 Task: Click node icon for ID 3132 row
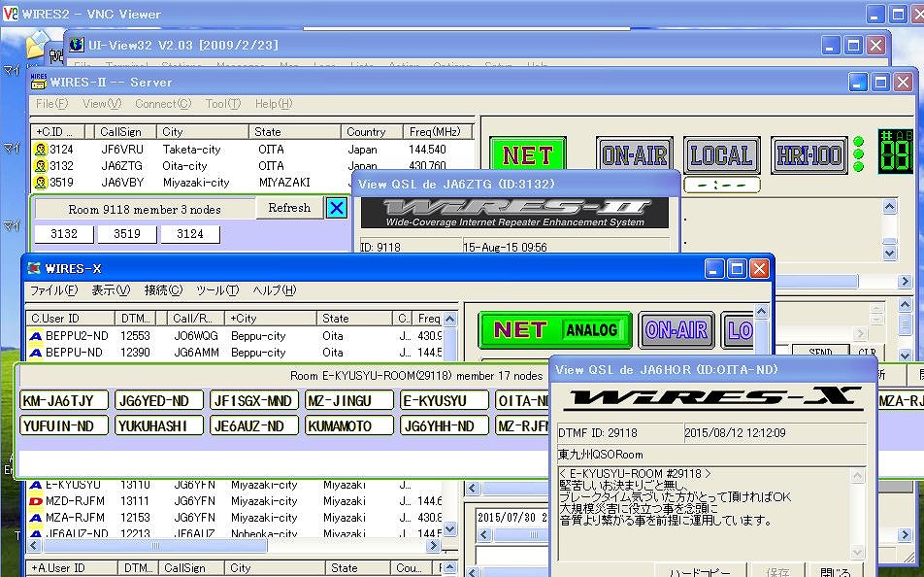[x=40, y=166]
